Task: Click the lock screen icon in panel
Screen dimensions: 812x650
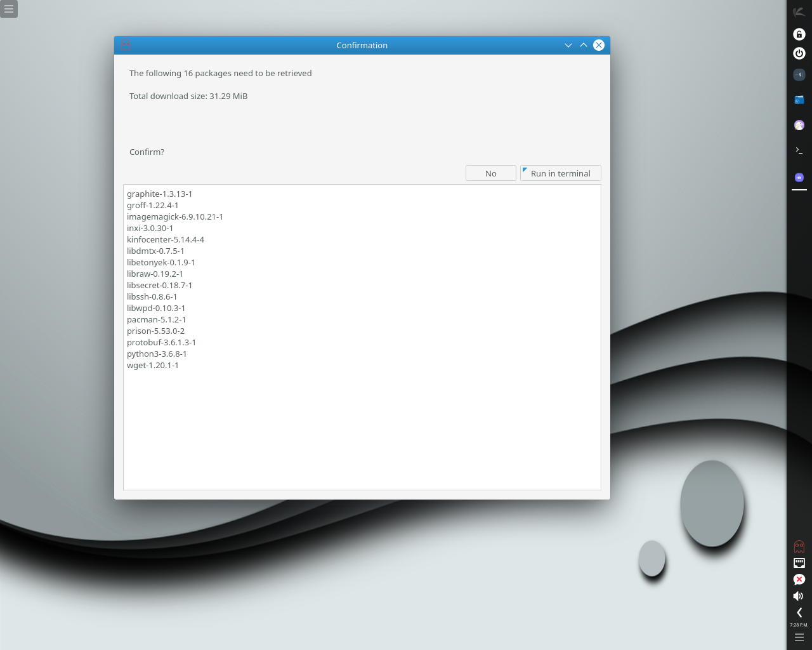Action: tap(799, 34)
